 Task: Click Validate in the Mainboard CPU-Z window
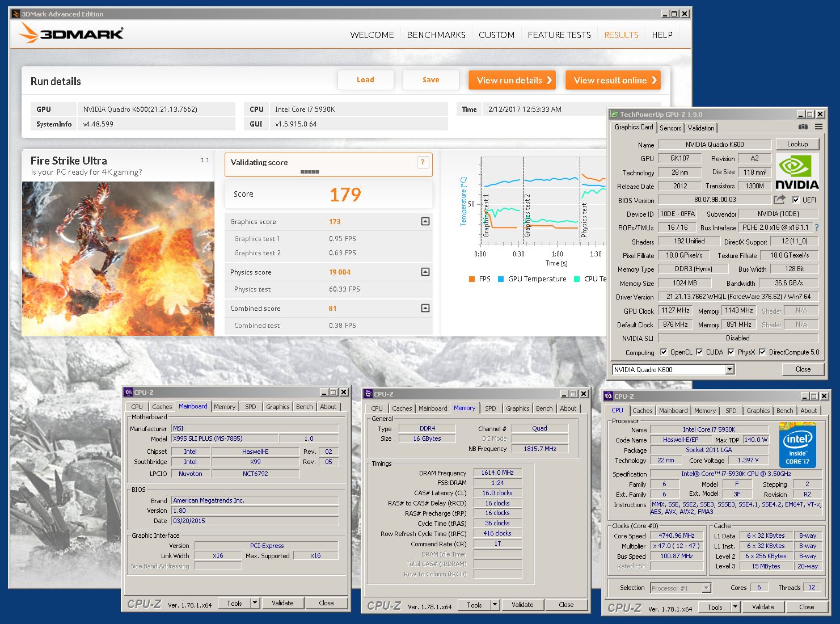[x=282, y=603]
